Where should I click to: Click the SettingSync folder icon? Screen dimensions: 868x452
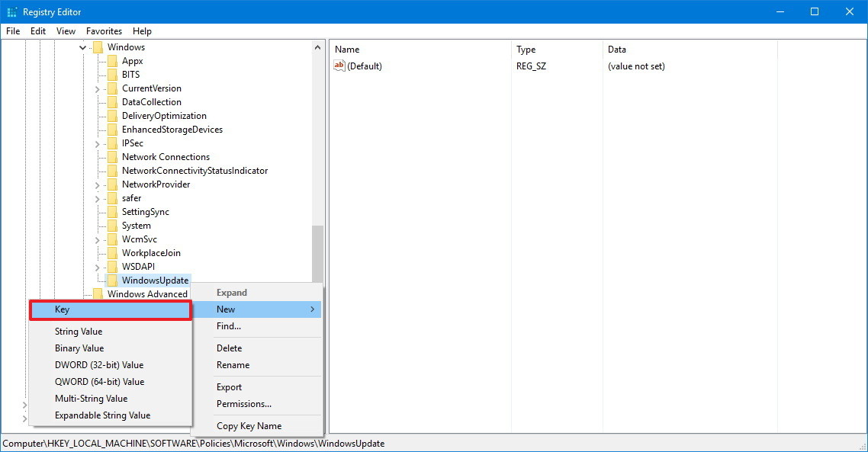tap(112, 212)
